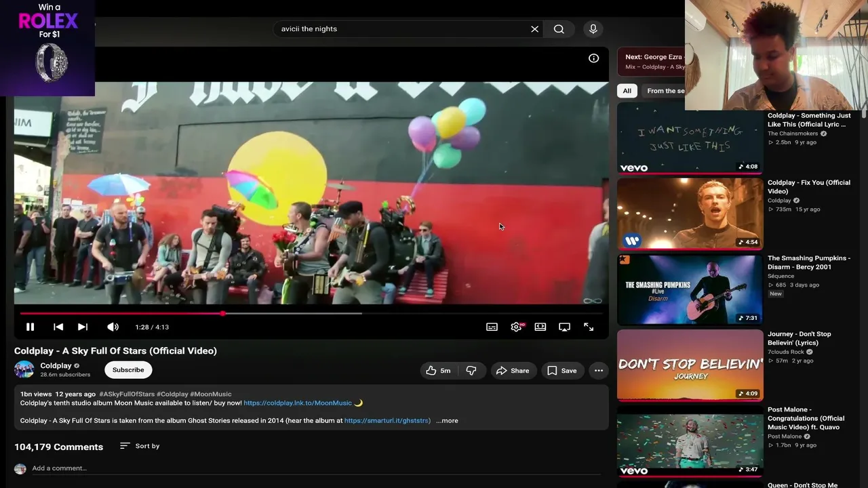
Task: Open the more actions (three dots) menu
Action: coord(599,371)
